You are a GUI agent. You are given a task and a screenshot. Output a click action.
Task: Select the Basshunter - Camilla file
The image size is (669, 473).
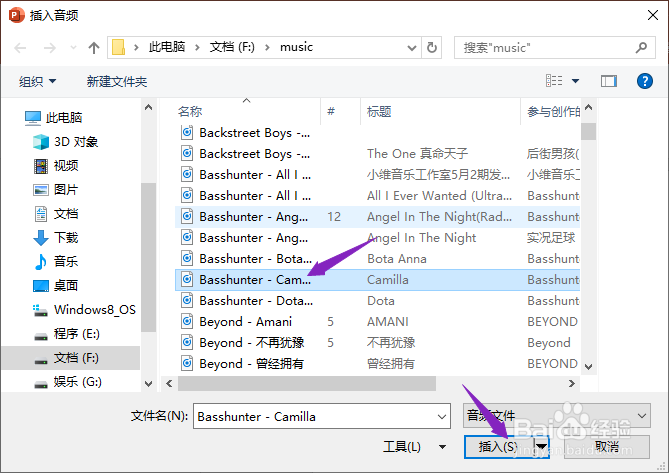377,280
